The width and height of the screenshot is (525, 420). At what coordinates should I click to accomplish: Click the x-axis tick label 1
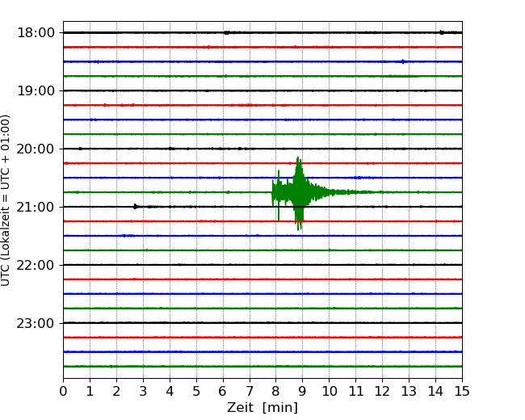(x=90, y=391)
